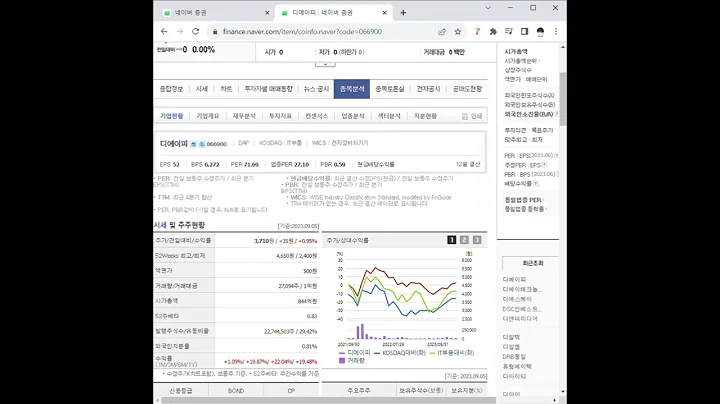The image size is (720, 404).
Task: Close the 디에이피 : 네이버 증권 tab
Action: (x=385, y=13)
